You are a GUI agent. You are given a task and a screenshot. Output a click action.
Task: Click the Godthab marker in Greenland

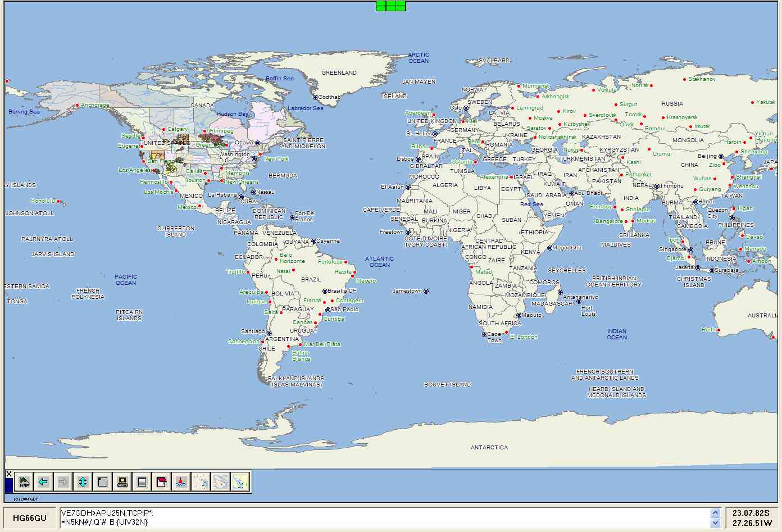point(315,98)
